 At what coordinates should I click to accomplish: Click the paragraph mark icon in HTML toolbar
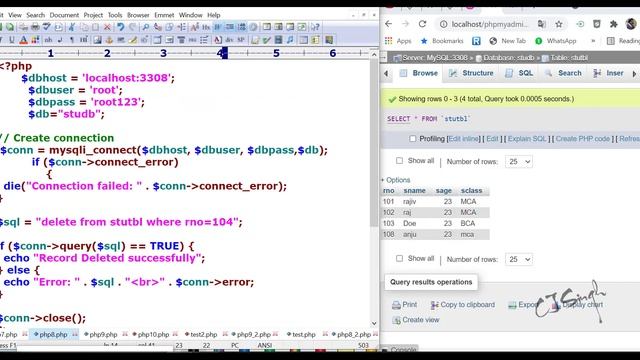(x=72, y=40)
